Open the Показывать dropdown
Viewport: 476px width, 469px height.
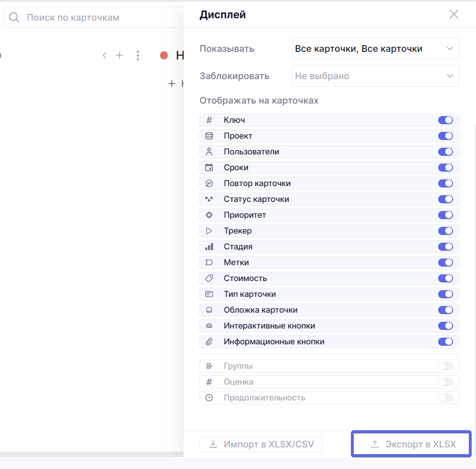tap(375, 48)
